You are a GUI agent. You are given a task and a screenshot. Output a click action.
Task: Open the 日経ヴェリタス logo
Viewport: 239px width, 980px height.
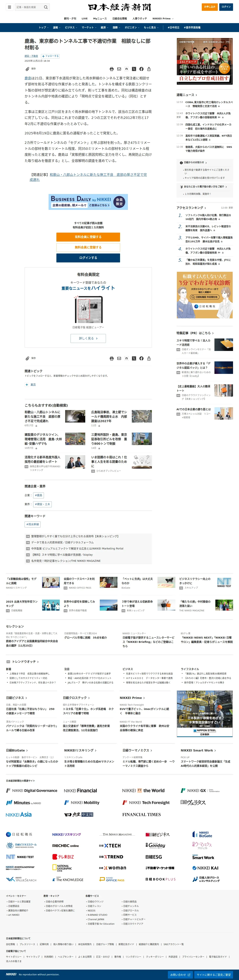193,802
